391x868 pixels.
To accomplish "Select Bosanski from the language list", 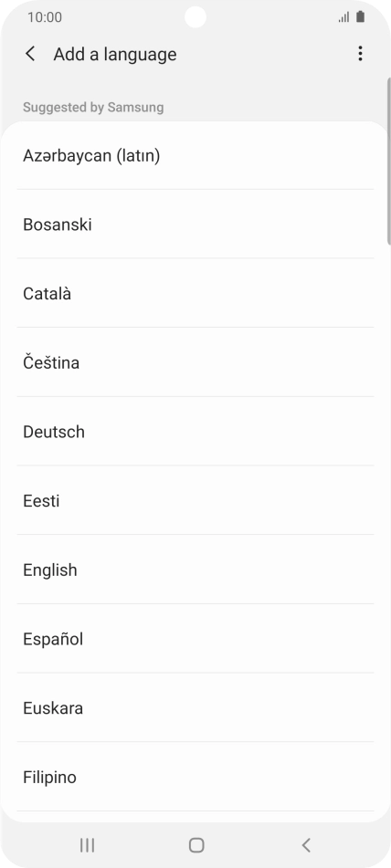I will pos(195,225).
